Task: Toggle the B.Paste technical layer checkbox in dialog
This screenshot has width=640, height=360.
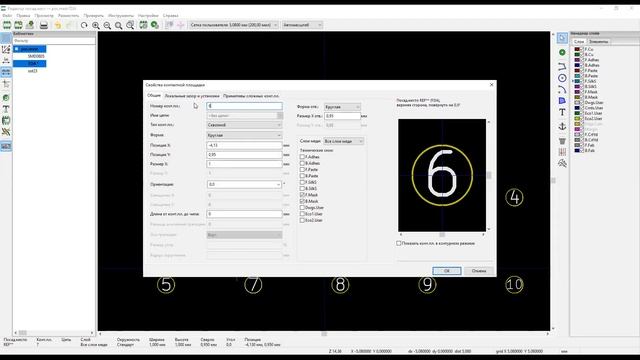Action: tap(302, 176)
